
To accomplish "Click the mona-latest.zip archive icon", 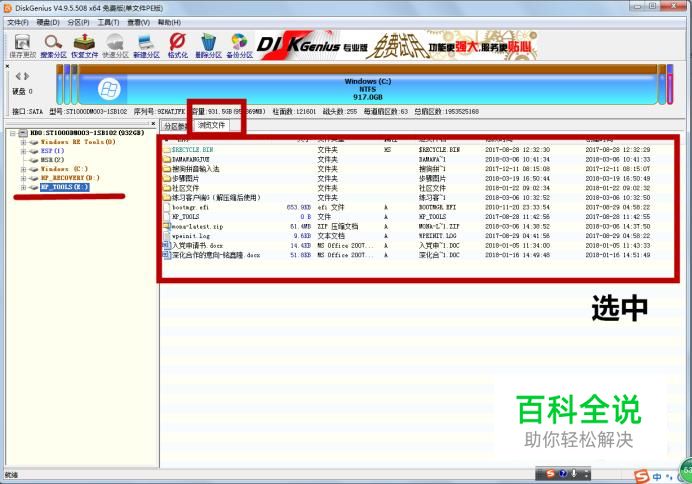I will (167, 226).
